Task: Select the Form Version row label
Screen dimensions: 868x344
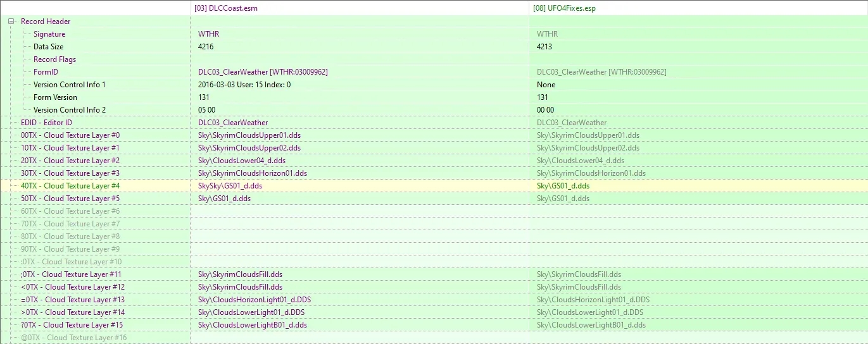Action: [x=55, y=97]
